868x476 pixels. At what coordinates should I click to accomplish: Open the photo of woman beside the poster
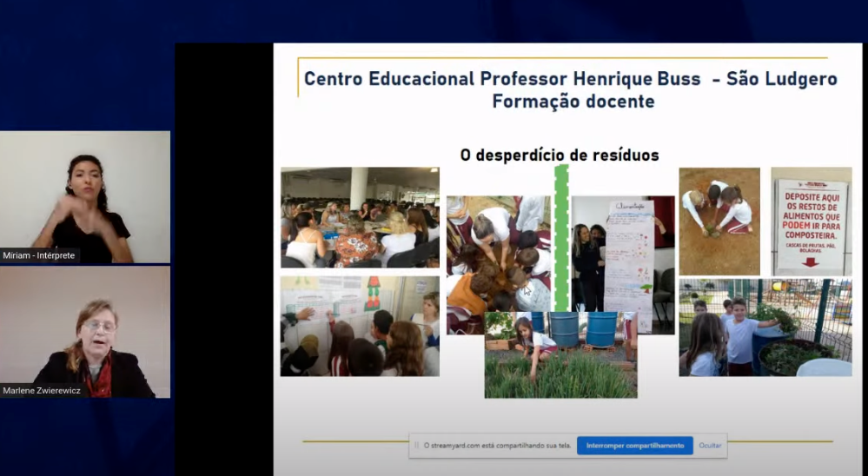click(x=623, y=255)
